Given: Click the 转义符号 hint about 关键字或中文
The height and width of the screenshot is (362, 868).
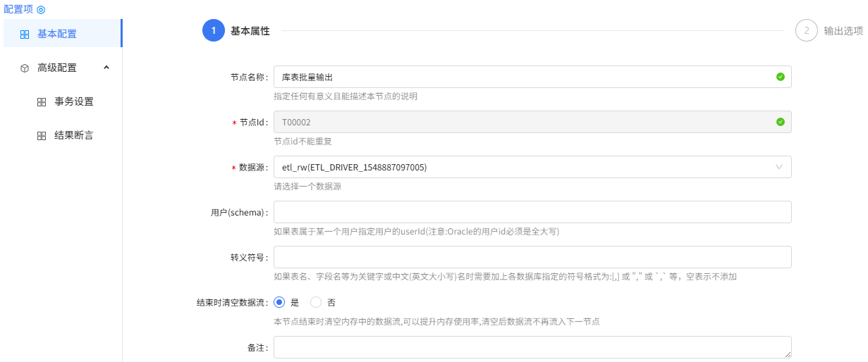Looking at the screenshot, I should click(x=506, y=277).
